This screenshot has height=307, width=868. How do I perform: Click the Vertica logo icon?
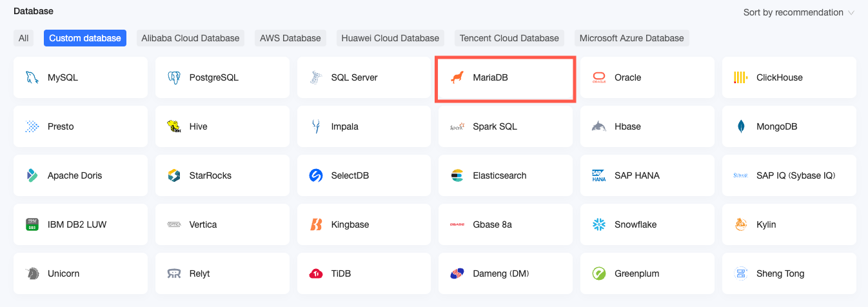[173, 224]
